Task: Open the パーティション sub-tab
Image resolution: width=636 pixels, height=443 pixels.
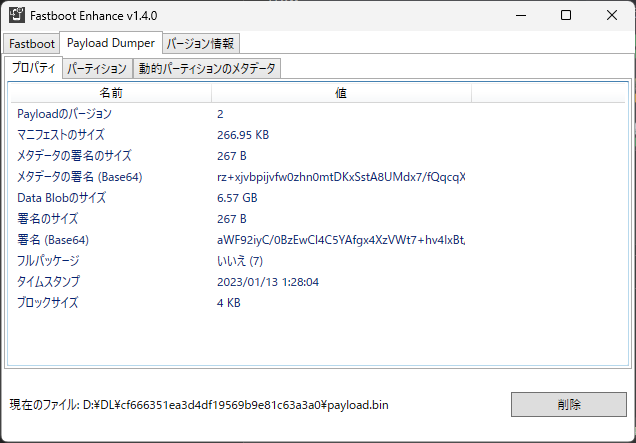Action: pos(97,68)
